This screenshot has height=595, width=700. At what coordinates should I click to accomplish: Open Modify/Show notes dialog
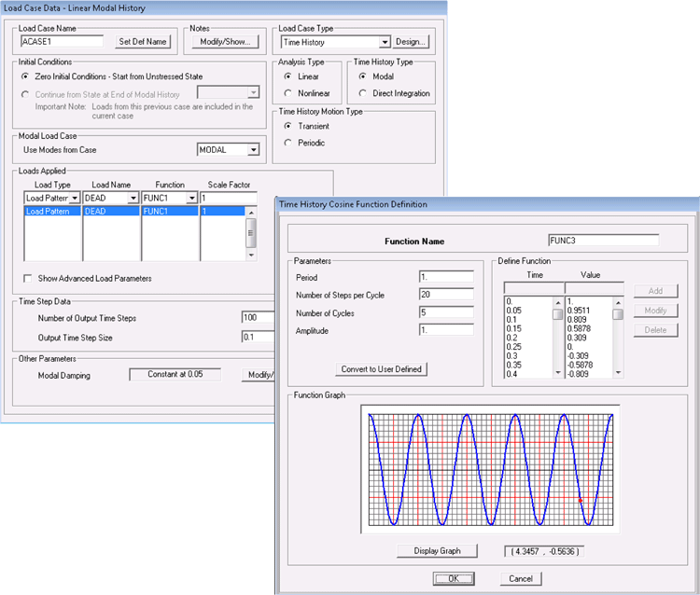point(225,41)
